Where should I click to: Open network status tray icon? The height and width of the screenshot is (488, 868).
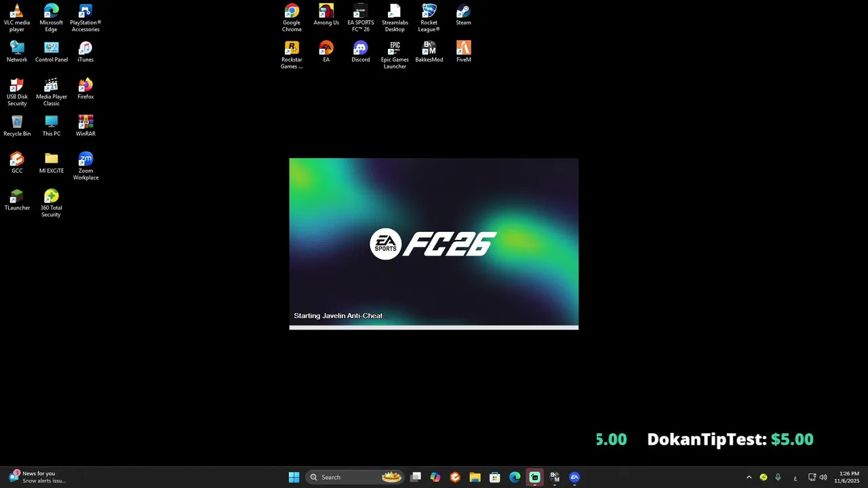point(812,477)
